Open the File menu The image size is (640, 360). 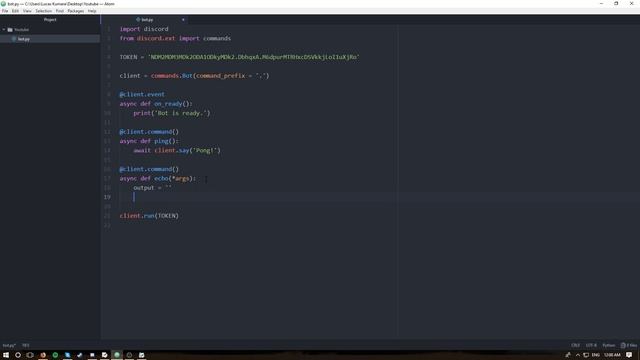point(5,11)
